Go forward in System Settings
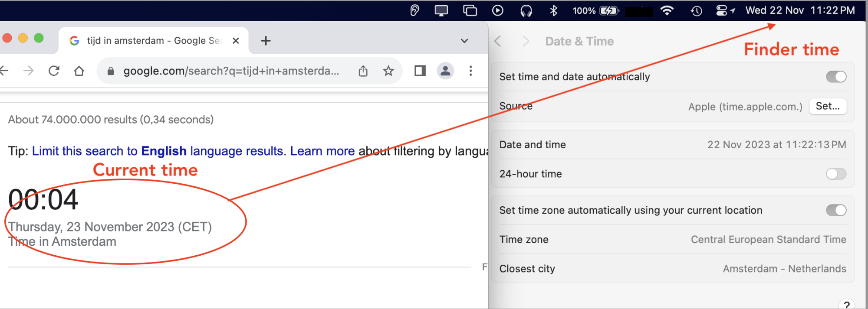The width and height of the screenshot is (868, 309). pos(526,41)
